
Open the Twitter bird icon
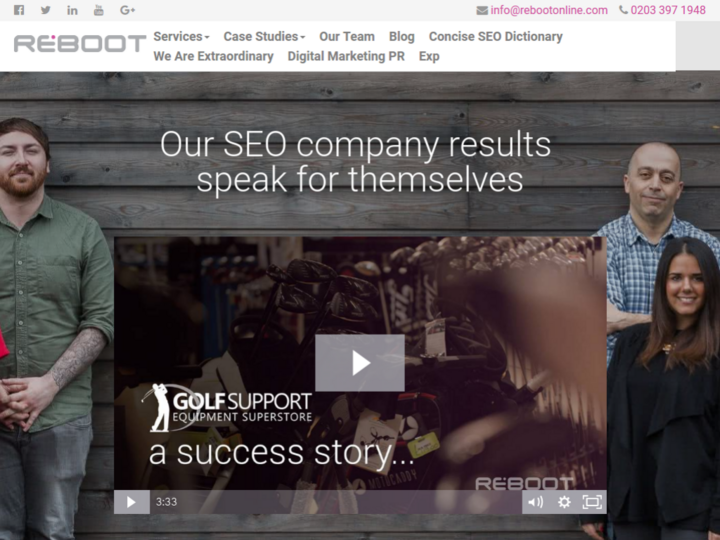[45, 10]
